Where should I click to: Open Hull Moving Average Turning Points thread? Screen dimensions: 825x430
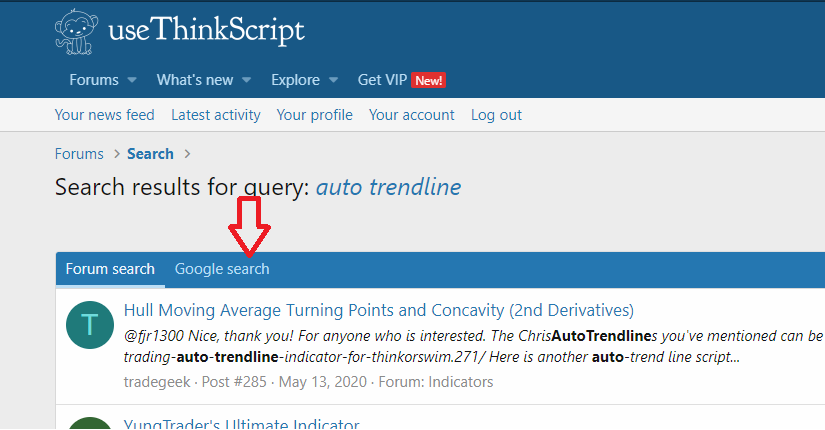(379, 311)
